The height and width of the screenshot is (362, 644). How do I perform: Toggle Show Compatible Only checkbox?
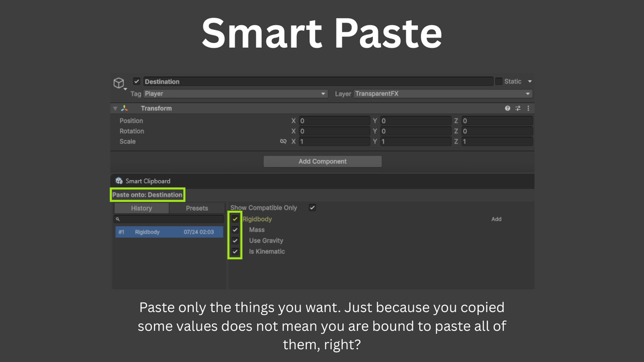coord(312,208)
